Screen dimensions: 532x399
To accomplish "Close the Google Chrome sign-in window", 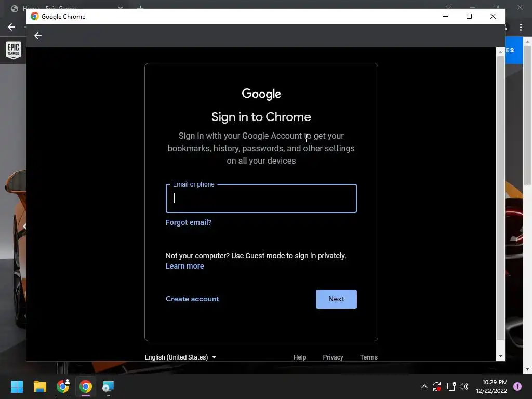I will click(493, 16).
